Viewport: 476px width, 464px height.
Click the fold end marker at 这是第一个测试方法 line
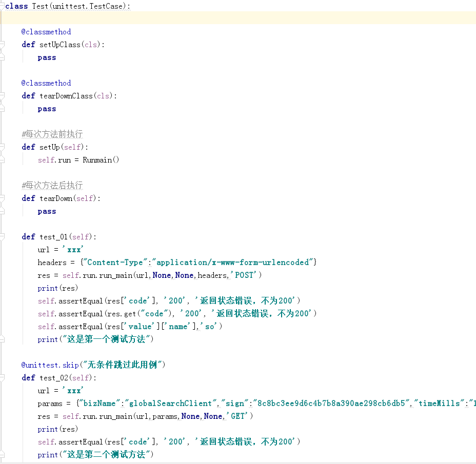pos(2,339)
